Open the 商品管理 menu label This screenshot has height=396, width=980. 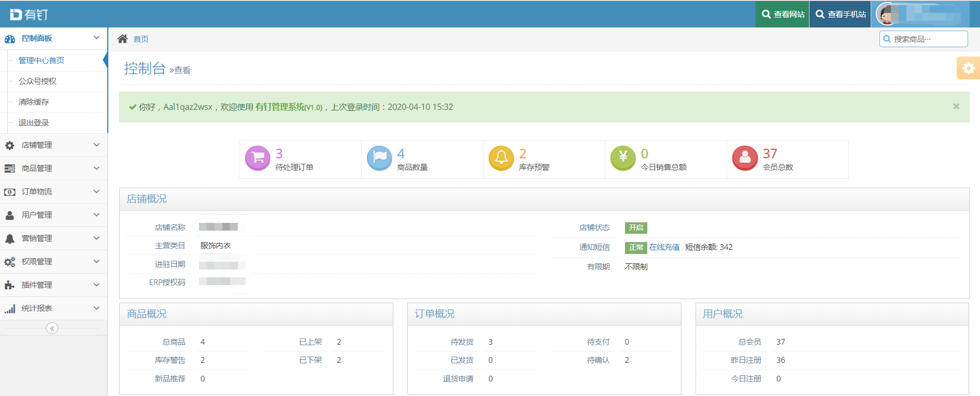click(x=37, y=168)
